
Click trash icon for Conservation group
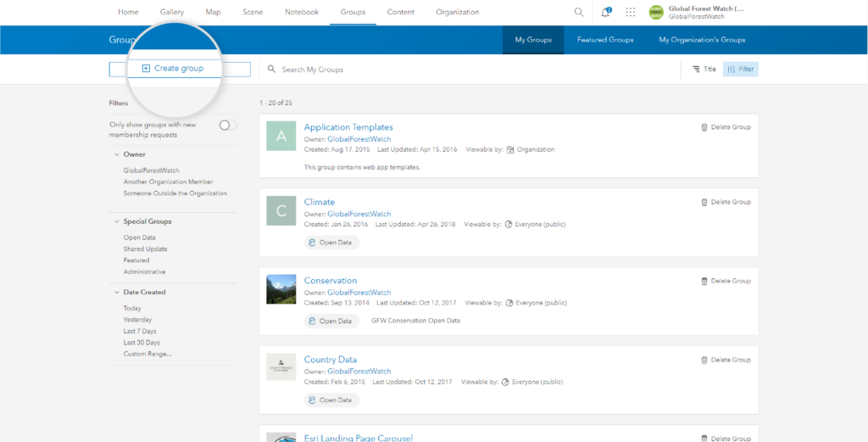tap(704, 281)
